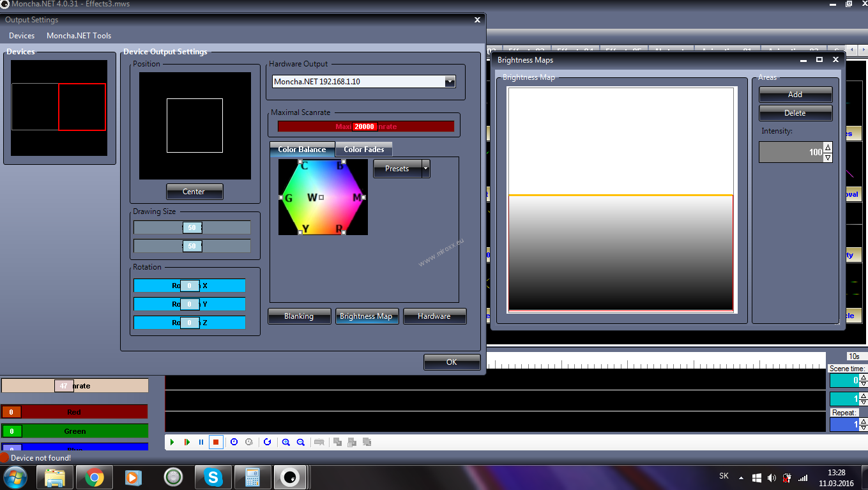The width and height of the screenshot is (868, 490).
Task: Open the Devices menu
Action: 22,36
